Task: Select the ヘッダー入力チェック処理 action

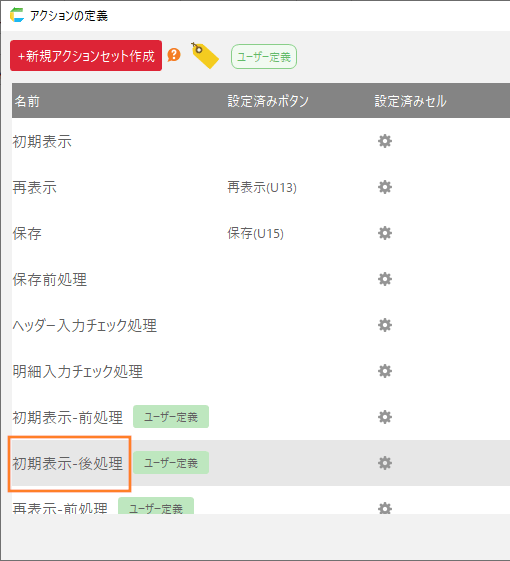Action: 84,325
